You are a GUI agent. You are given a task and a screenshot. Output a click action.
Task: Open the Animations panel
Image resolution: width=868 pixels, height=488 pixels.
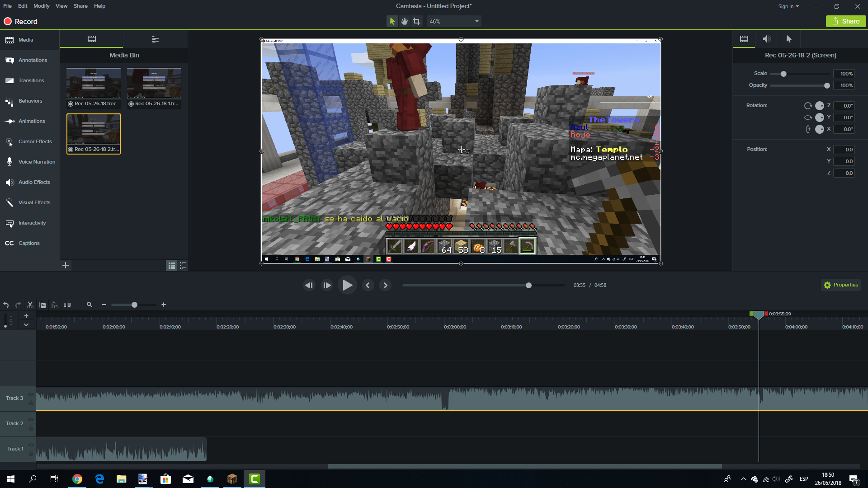pos(29,121)
